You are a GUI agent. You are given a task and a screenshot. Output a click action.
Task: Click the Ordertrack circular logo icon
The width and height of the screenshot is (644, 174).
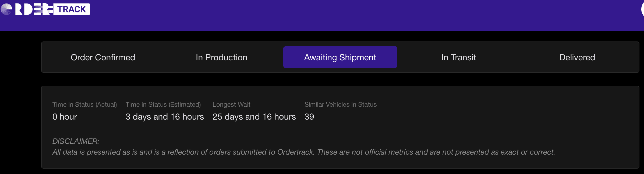click(6, 9)
